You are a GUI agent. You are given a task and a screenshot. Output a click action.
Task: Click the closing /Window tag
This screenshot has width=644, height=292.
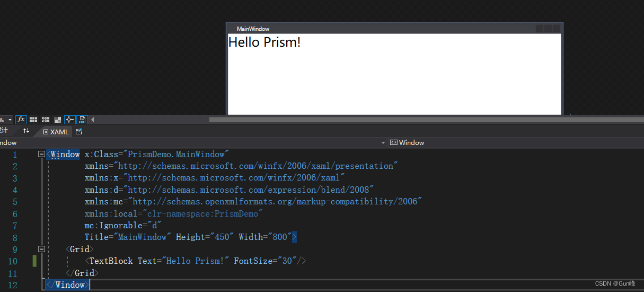pos(68,285)
